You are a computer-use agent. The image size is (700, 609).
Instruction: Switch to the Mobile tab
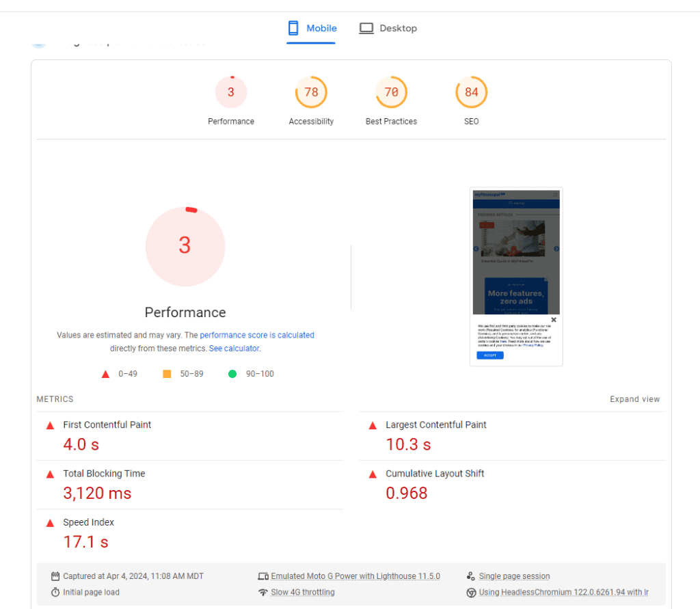click(312, 29)
